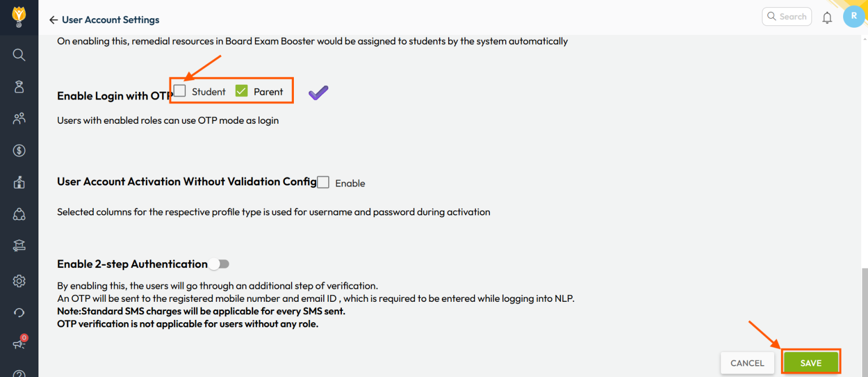Open announcements via the megaphone icon

click(x=19, y=344)
